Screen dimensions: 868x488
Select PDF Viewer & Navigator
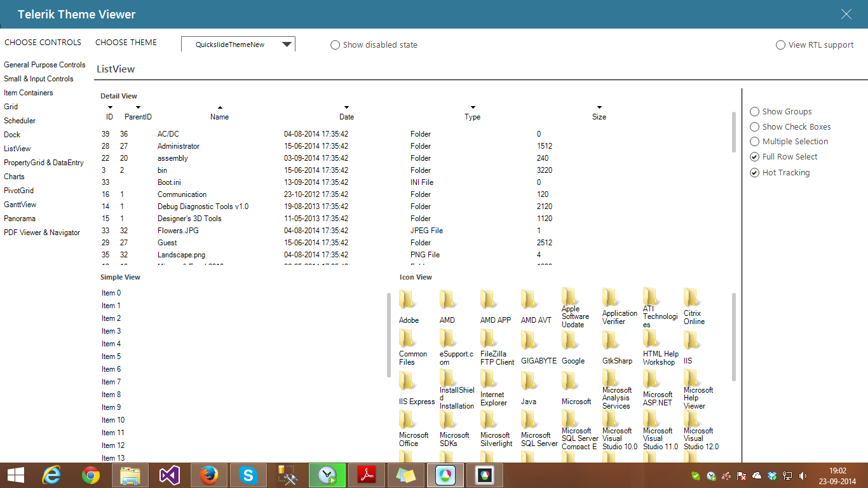pyautogui.click(x=42, y=233)
